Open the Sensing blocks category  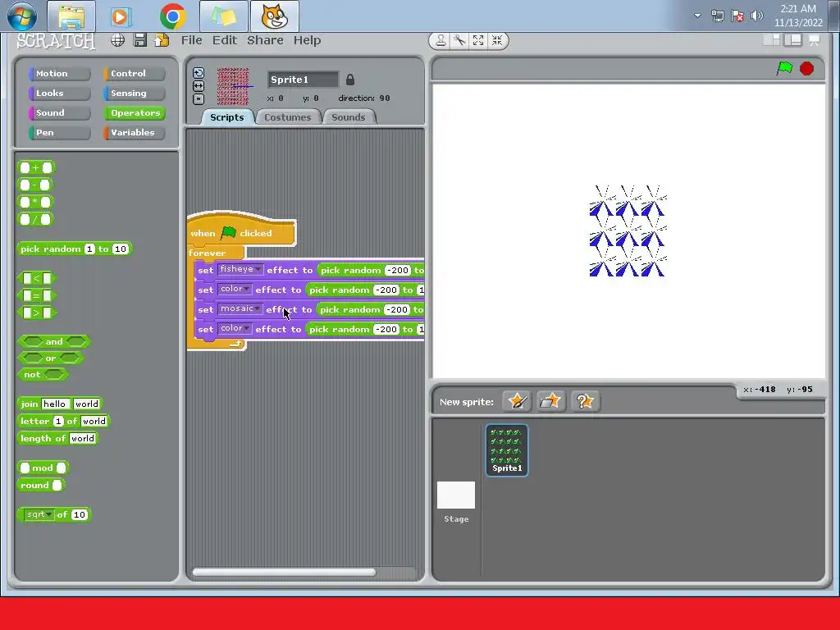click(x=135, y=94)
